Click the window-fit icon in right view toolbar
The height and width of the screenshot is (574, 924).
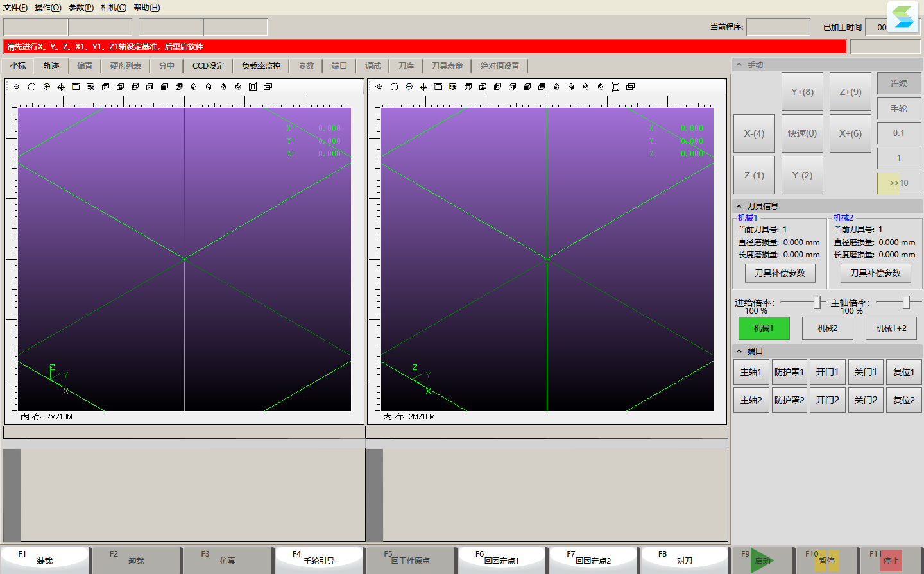(438, 87)
